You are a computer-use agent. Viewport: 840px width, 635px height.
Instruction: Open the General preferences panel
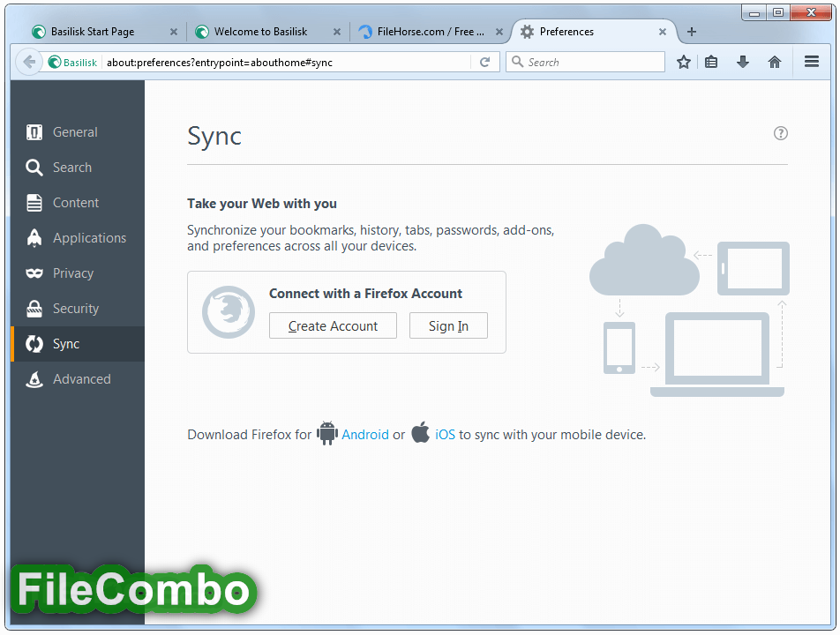tap(77, 132)
